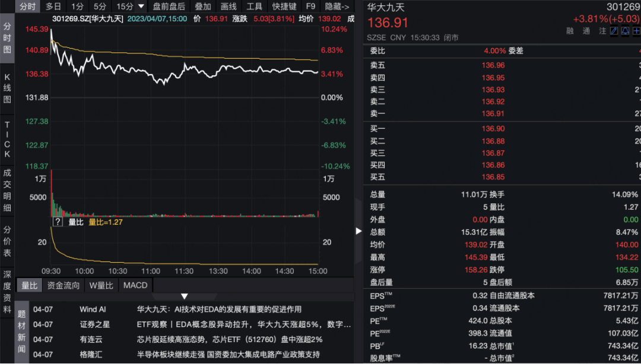Open news 半导体板块继续走强
This screenshot has height=364, width=641.
click(x=228, y=355)
